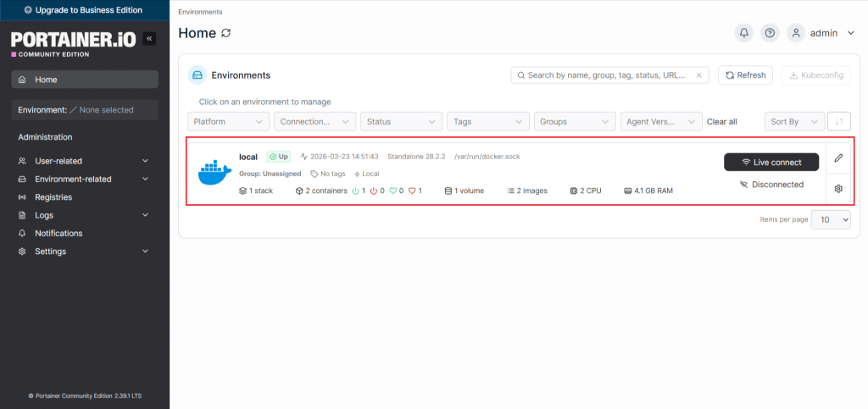868x409 pixels.
Task: Click the Standalone 28.2.2 text
Action: pos(416,157)
